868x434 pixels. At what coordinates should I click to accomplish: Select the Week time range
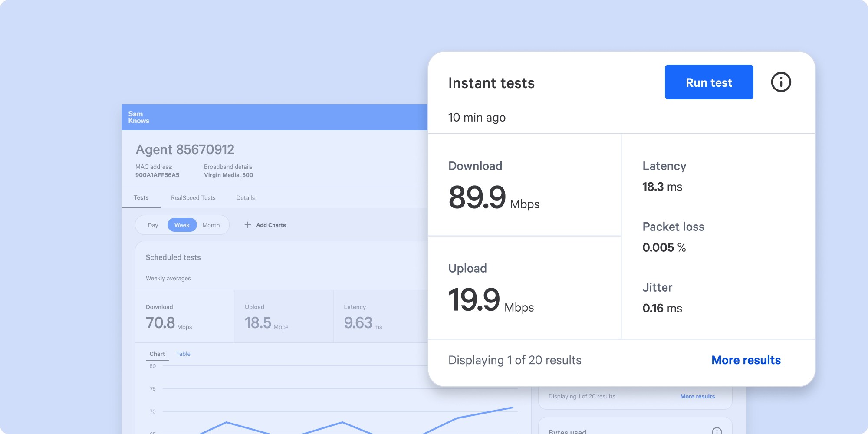click(x=182, y=225)
